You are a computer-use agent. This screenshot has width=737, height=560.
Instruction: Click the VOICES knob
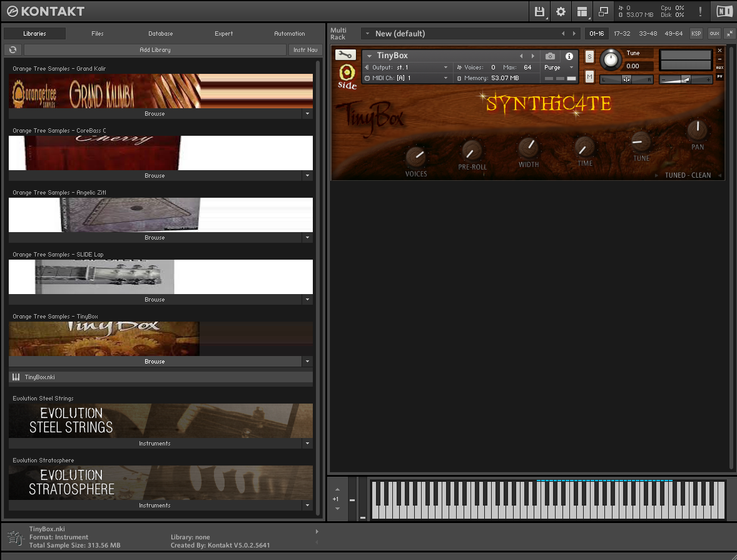click(415, 156)
